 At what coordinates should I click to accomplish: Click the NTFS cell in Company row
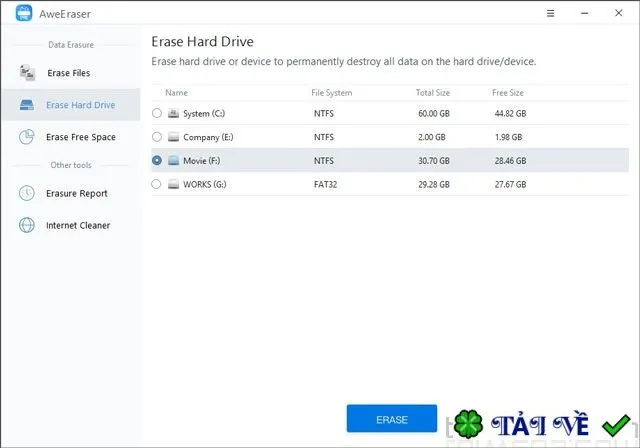point(324,137)
